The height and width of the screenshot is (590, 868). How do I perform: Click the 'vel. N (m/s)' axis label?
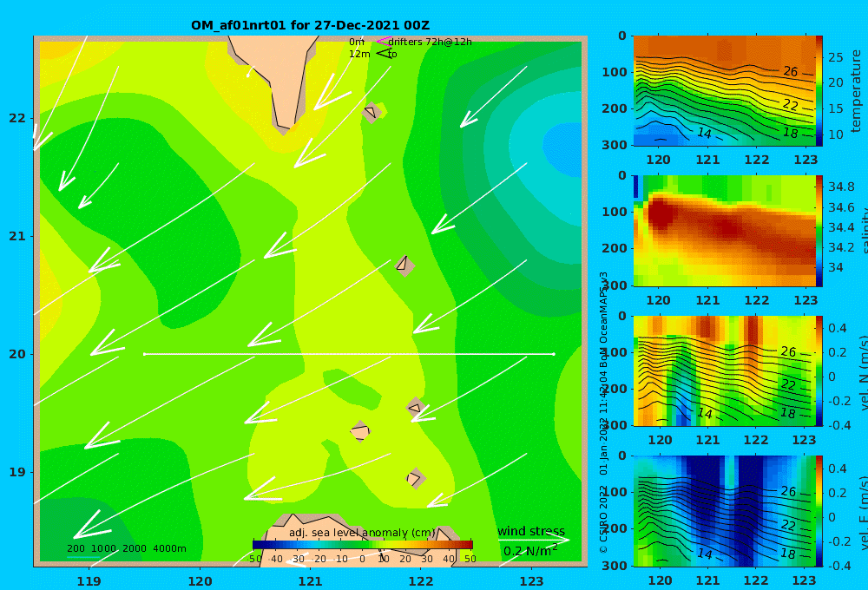coord(864,372)
